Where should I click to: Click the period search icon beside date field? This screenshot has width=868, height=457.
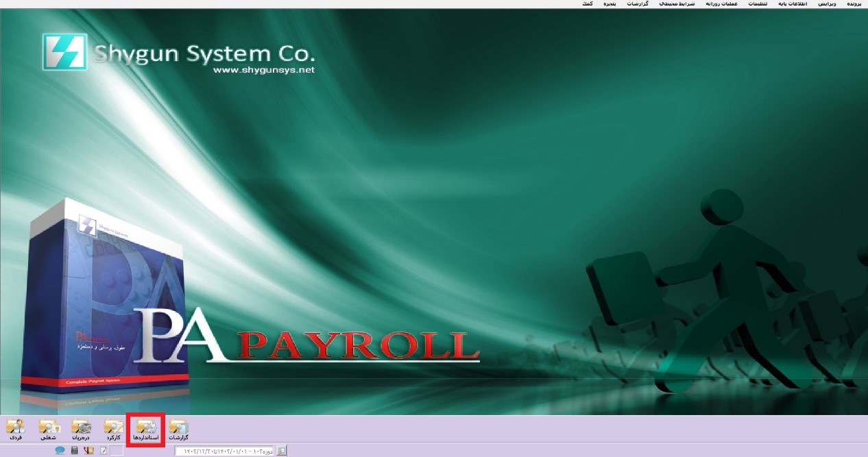tap(282, 451)
